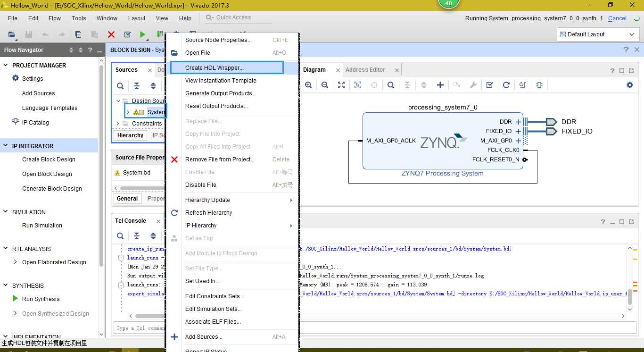Click the Quick Access search field
This screenshot has height=352, width=644.
click(238, 18)
